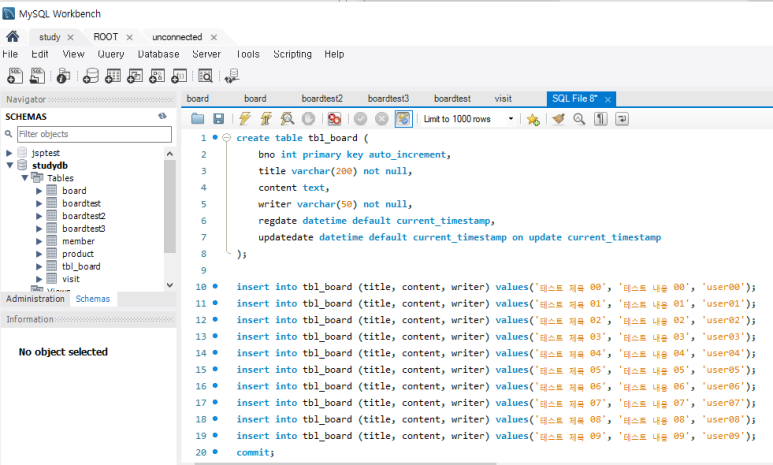This screenshot has width=773, height=465.
Task: Switch to the Schemas navigator tab
Action: (93, 299)
